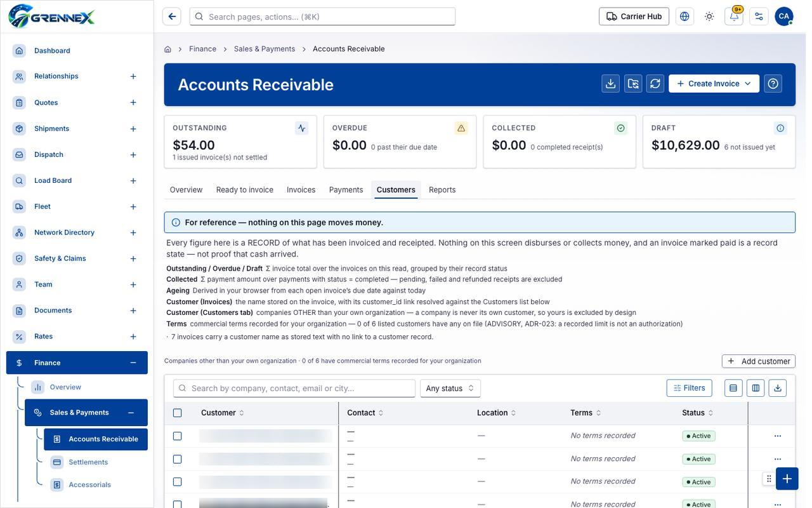Screen dimensions: 812x508
Task: Expand the Shipments sidebar section
Action: point(133,129)
